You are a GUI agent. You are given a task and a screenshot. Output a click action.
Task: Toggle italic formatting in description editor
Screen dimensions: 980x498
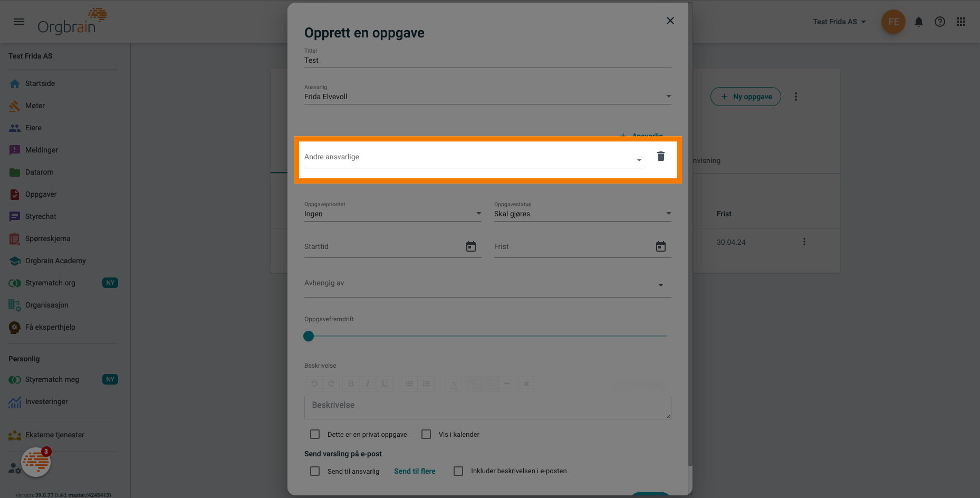(x=368, y=384)
